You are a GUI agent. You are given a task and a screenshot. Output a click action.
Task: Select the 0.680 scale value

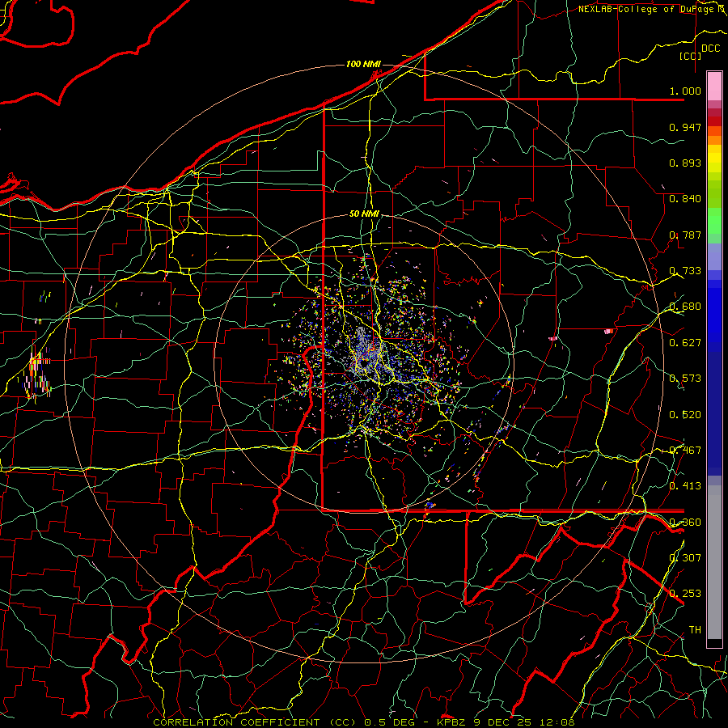[x=685, y=307]
